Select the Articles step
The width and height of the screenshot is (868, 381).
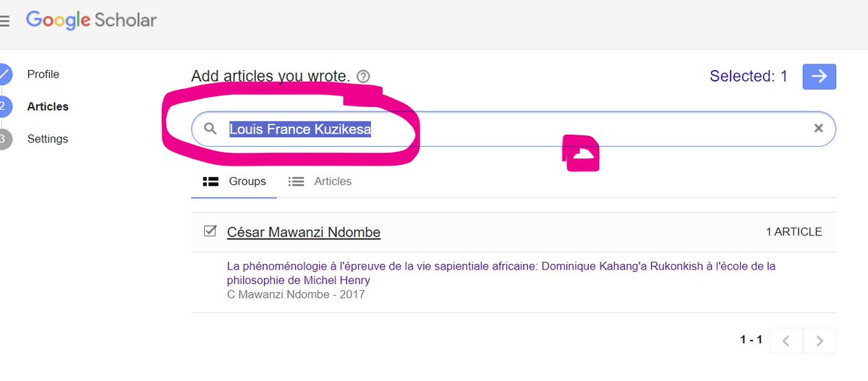point(48,106)
